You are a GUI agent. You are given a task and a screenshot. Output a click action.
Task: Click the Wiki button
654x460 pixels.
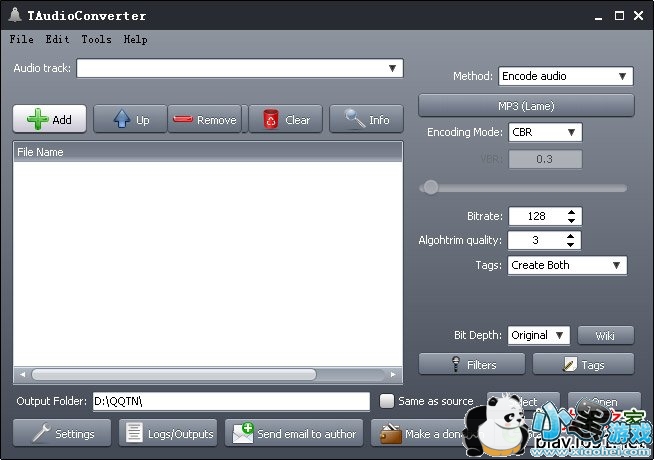coord(606,335)
